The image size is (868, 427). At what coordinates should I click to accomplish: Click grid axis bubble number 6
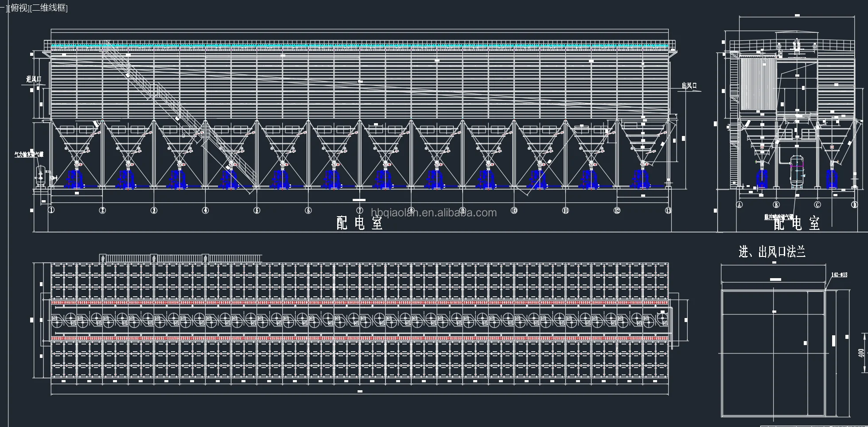pos(308,210)
